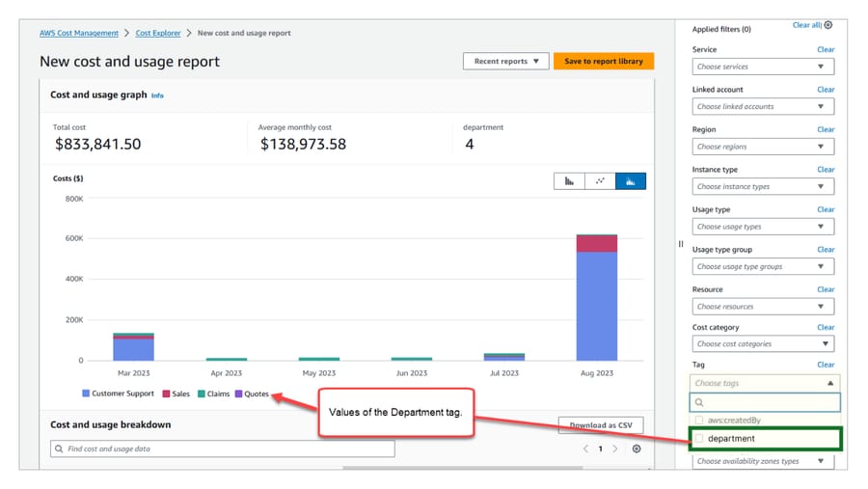868x489 pixels.
Task: Switch to bar chart view icon
Action: [569, 181]
